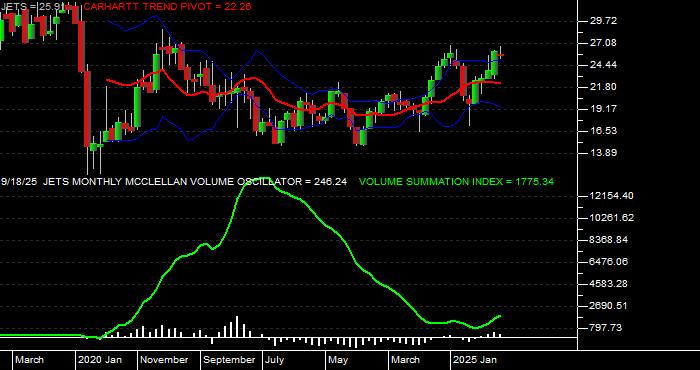Click the 13.89 price axis value
Viewport: 700px width, 370px height.
(x=603, y=153)
